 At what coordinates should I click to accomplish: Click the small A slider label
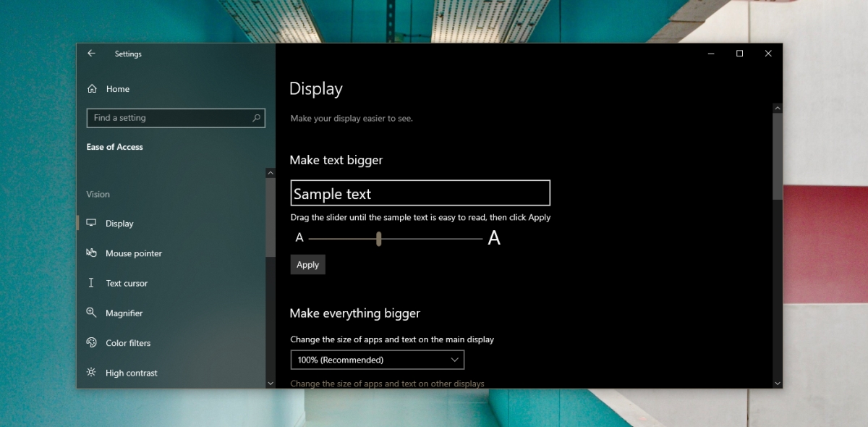[299, 238]
